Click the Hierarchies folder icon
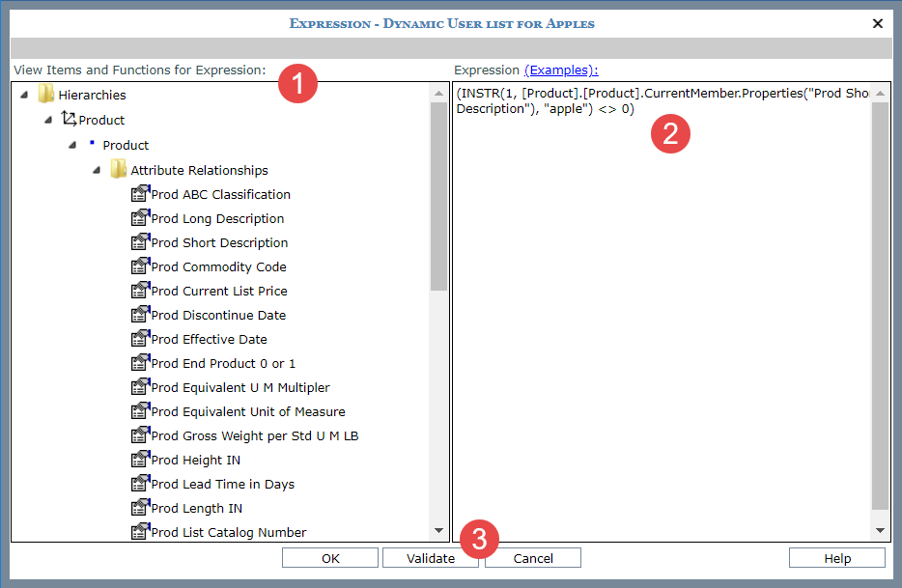 point(45,95)
